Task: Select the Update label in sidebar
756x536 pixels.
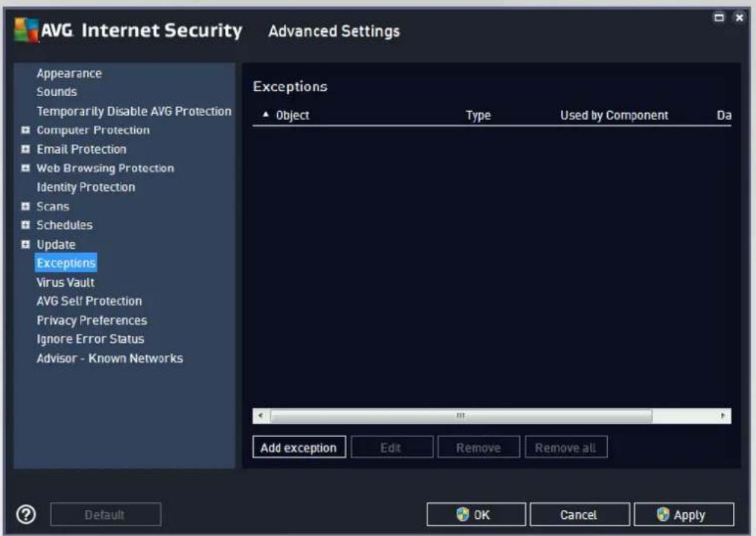Action: coord(56,244)
